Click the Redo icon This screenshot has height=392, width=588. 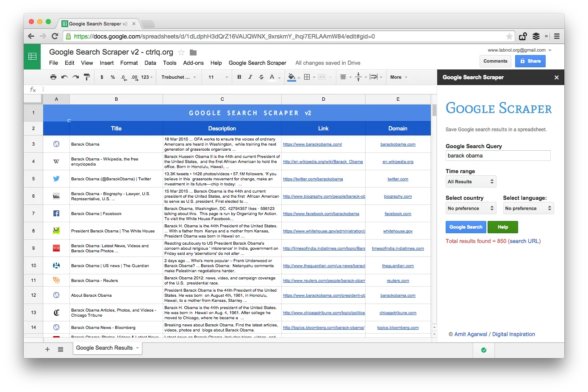[75, 77]
